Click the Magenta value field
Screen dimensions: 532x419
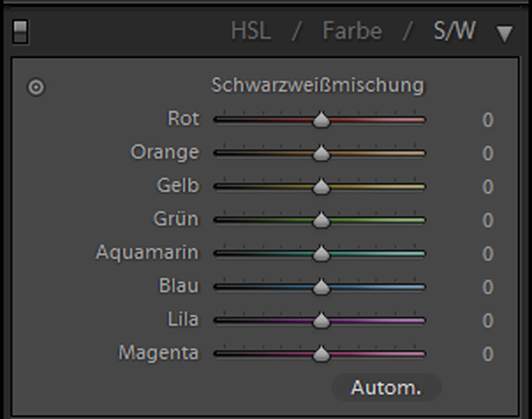pos(487,355)
